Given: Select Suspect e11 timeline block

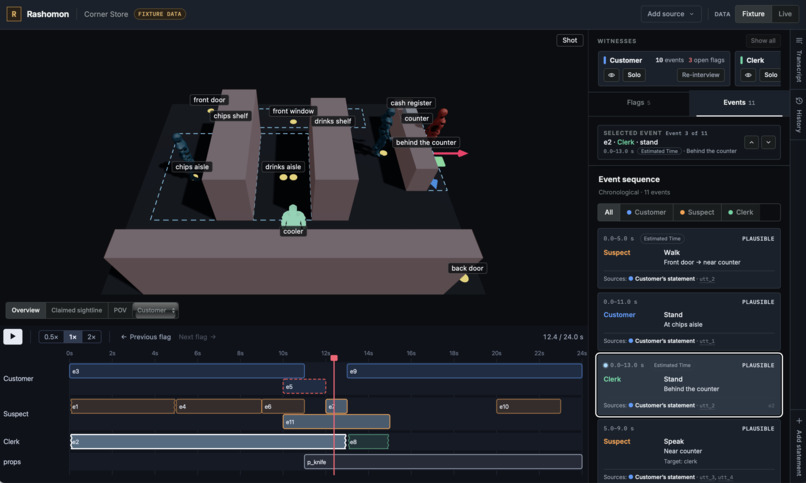Looking at the screenshot, I should tap(337, 422).
